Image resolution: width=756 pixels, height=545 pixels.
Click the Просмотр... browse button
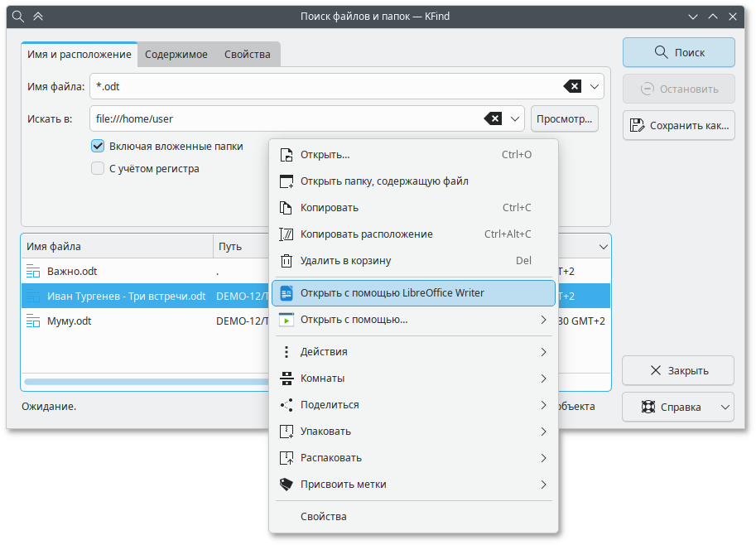pyautogui.click(x=564, y=118)
